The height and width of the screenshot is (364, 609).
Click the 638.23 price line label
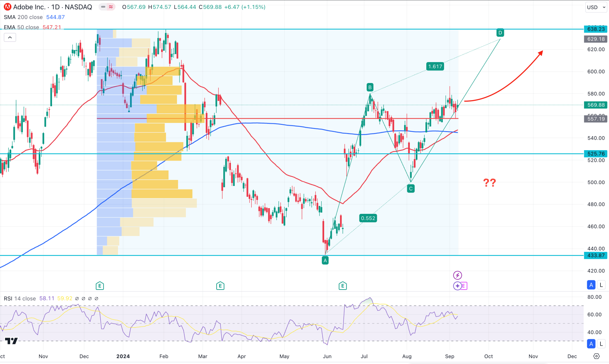pyautogui.click(x=596, y=29)
